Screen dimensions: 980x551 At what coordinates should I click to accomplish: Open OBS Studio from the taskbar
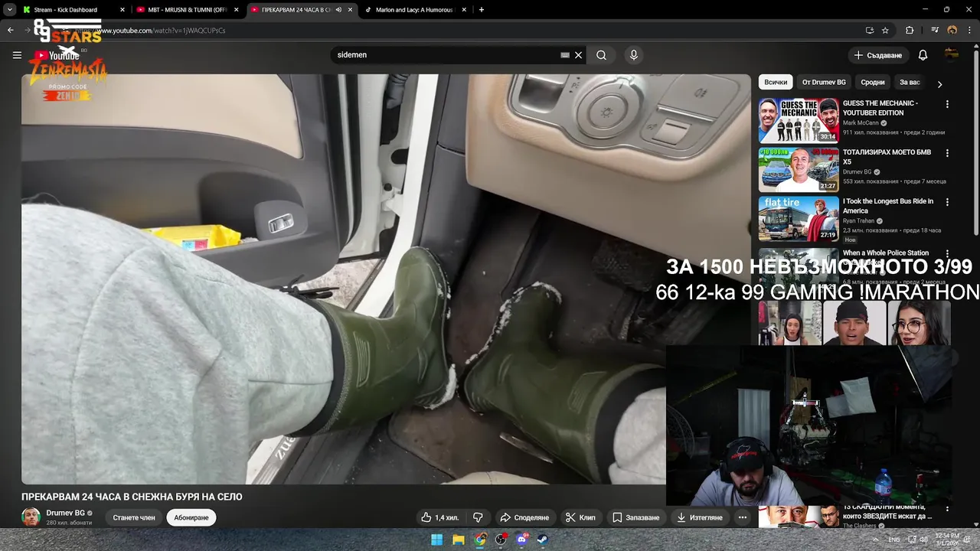coord(501,540)
